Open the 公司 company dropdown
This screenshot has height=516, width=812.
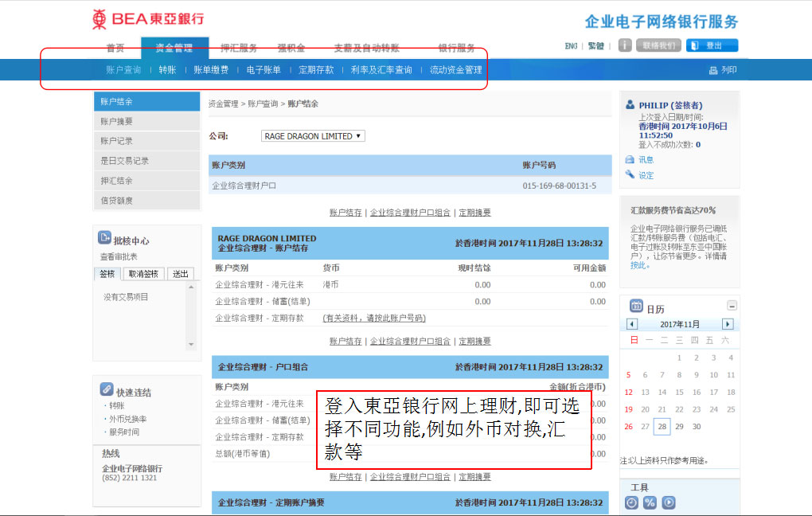click(313, 136)
